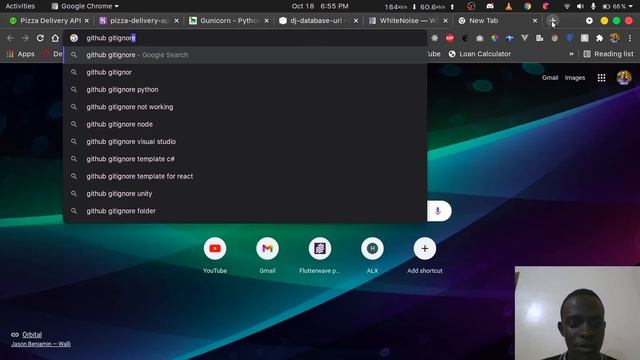Select suggestion github gitignore template for react

(245, 176)
